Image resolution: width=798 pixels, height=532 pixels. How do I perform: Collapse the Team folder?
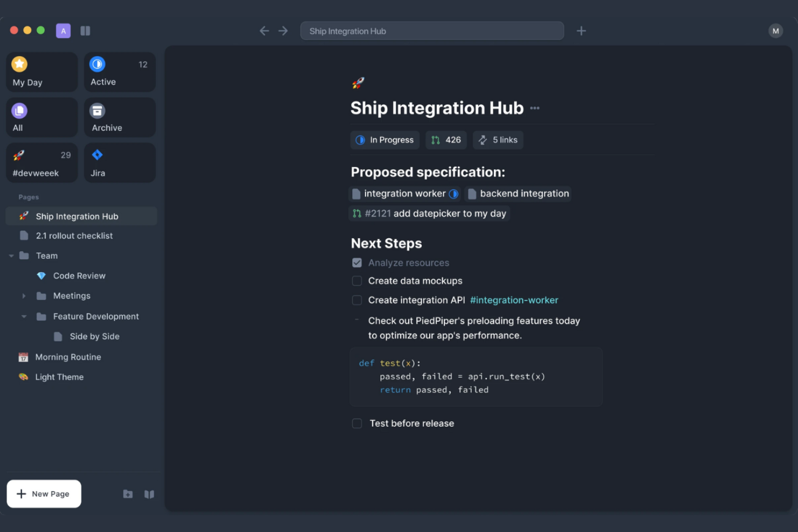click(x=11, y=255)
